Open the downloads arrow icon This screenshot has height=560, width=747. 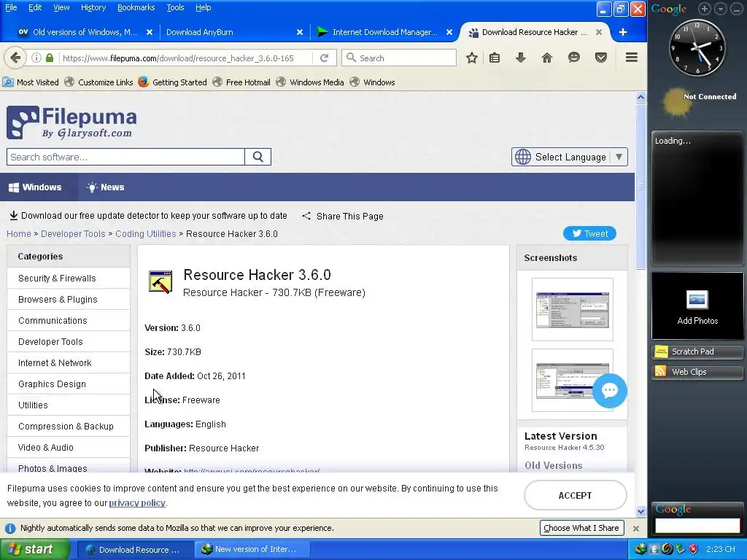click(521, 58)
